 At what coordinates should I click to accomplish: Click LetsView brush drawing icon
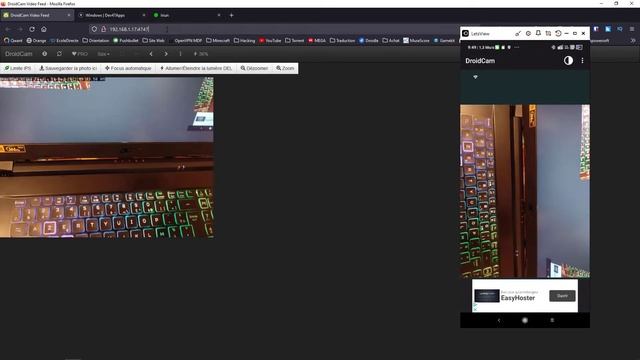pos(518,33)
